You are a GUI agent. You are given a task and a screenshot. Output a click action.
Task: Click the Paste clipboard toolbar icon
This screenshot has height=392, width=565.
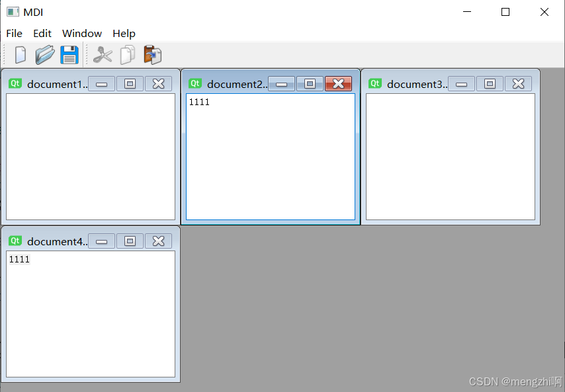point(152,55)
